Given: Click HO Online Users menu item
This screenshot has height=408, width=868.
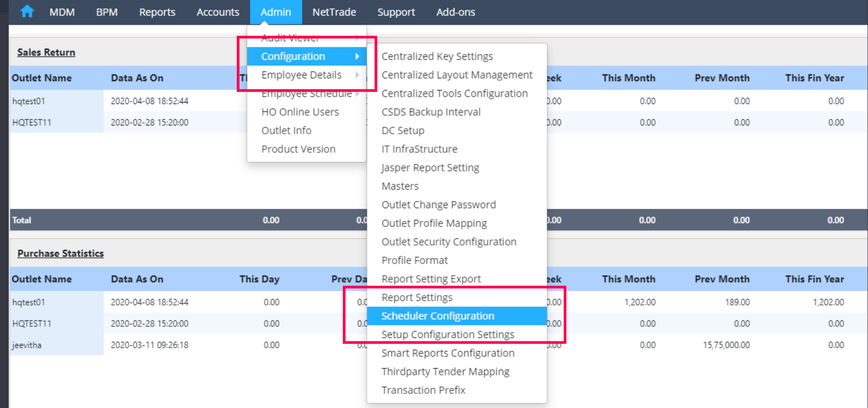Looking at the screenshot, I should click(300, 112).
